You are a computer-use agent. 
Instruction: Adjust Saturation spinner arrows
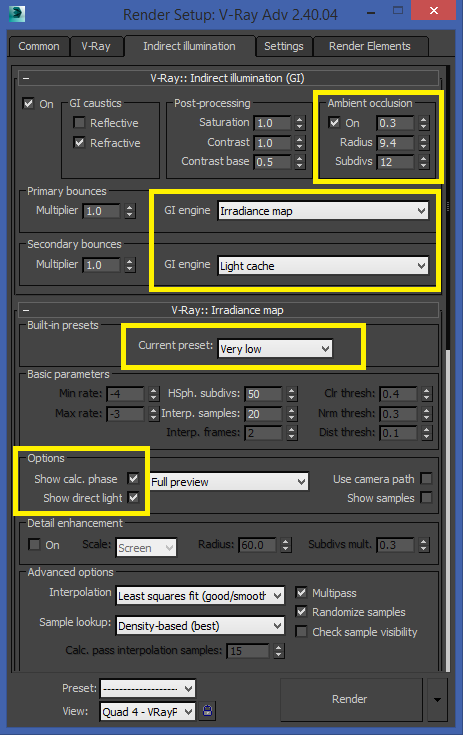(x=300, y=123)
